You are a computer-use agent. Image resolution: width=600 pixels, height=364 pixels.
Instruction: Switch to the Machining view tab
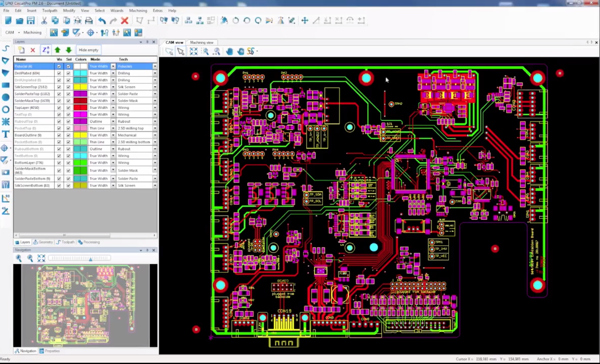coord(202,43)
